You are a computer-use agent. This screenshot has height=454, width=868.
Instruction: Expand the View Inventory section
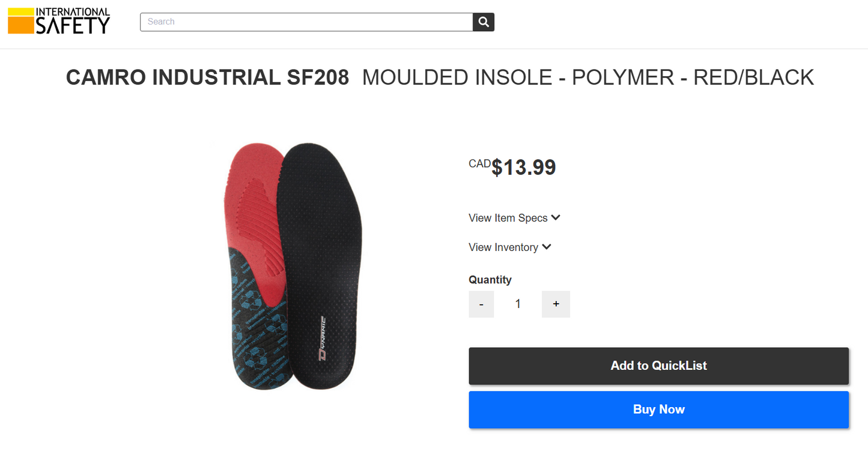(509, 247)
